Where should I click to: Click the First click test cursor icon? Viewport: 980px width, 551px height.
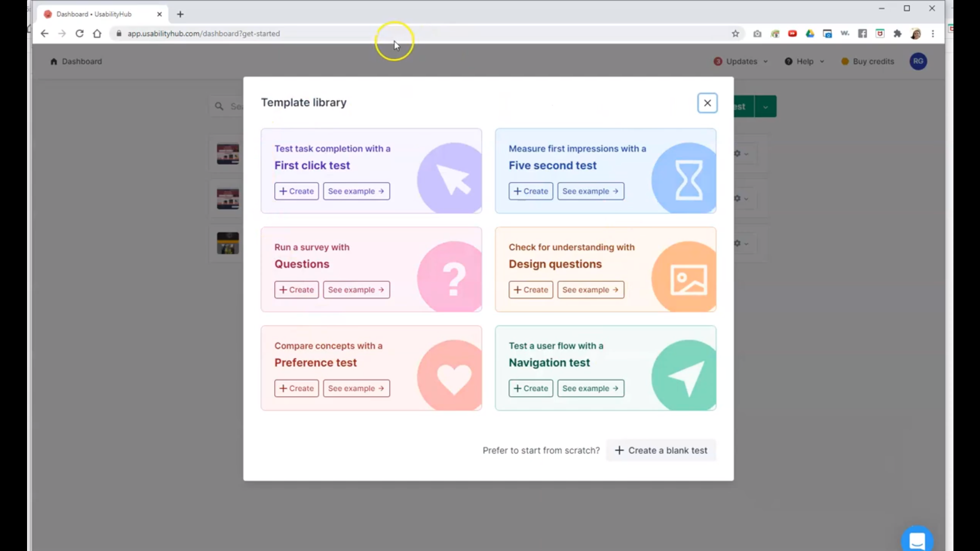point(452,179)
